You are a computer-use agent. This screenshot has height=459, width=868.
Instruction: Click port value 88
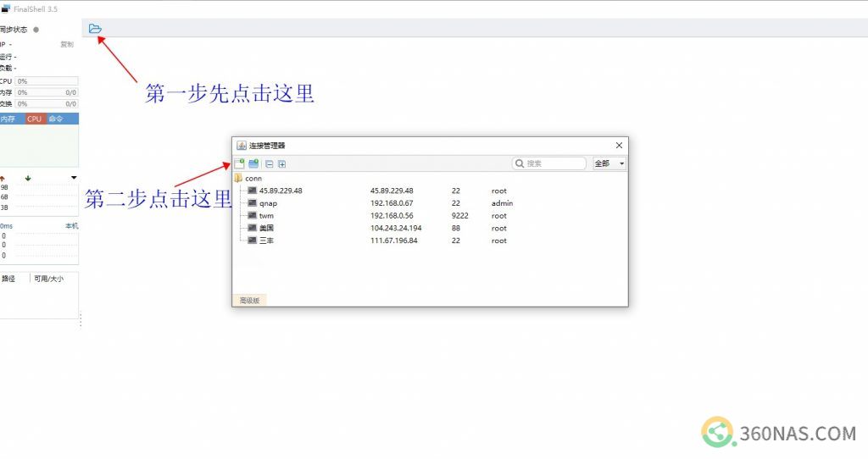click(455, 228)
